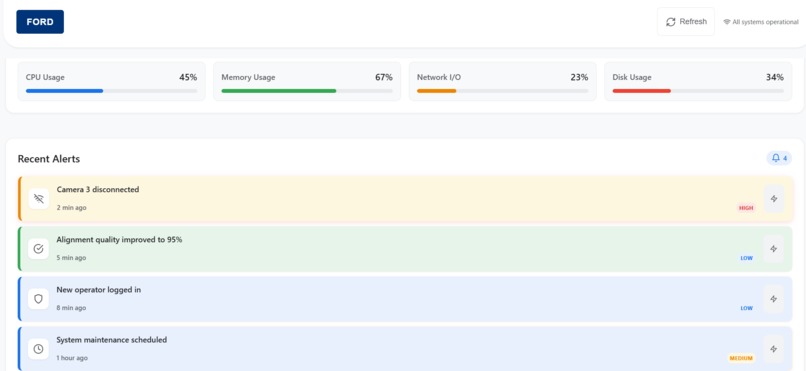Viewport: 806px width, 371px height.
Task: Click the lightning action button for New operator alert
Action: (774, 299)
